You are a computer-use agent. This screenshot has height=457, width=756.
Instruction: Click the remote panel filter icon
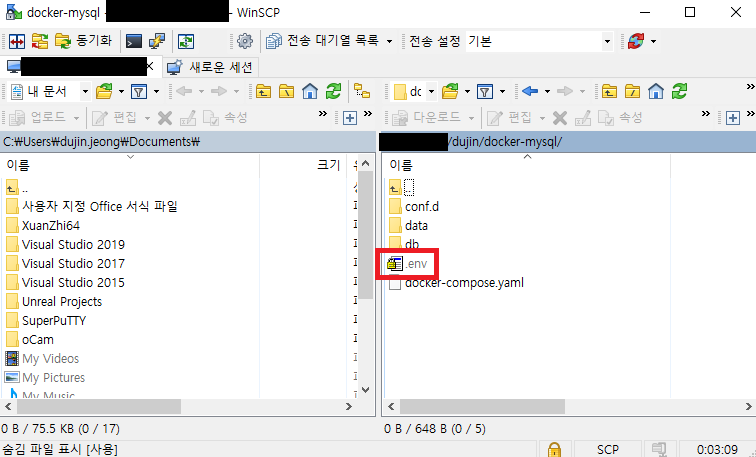click(485, 91)
